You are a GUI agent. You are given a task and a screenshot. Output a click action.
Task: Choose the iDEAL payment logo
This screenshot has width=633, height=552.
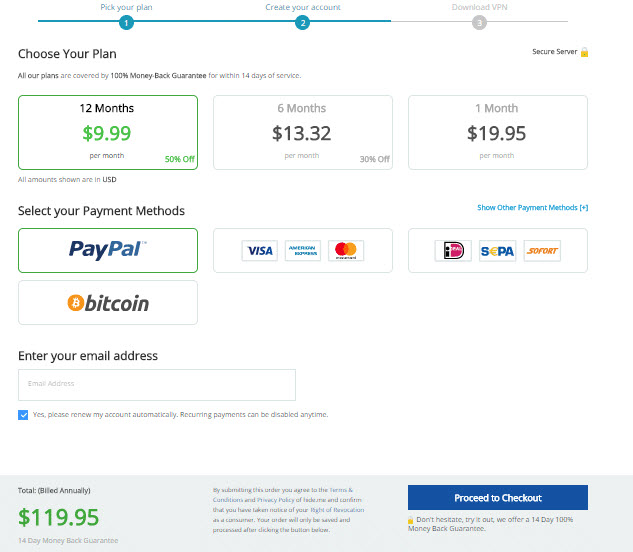tap(453, 251)
